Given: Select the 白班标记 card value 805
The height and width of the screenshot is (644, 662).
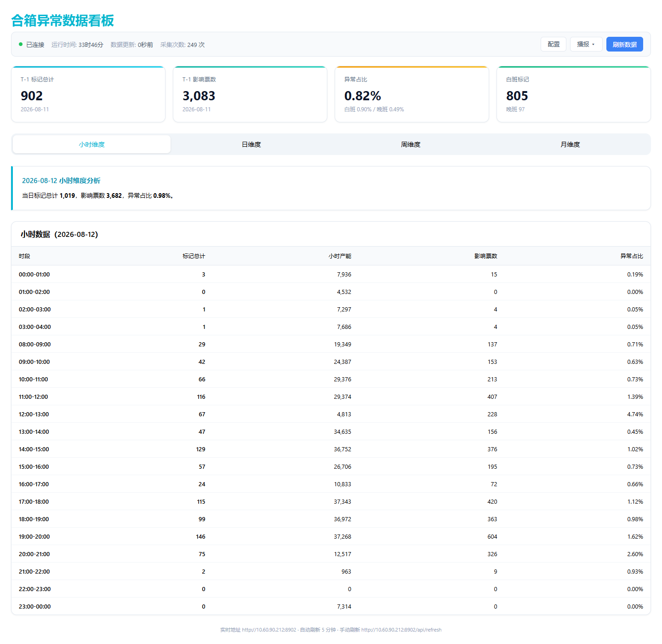Looking at the screenshot, I should coord(517,96).
